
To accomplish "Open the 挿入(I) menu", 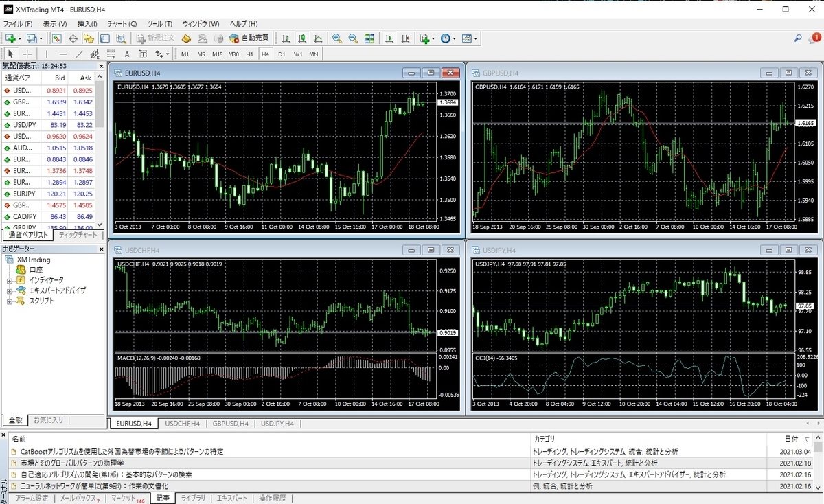I will coord(87,24).
